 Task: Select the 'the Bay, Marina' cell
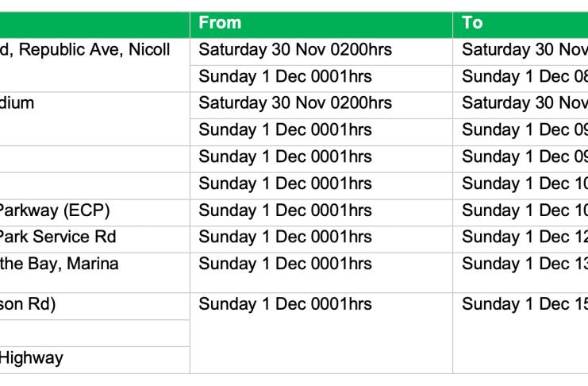[59, 264]
